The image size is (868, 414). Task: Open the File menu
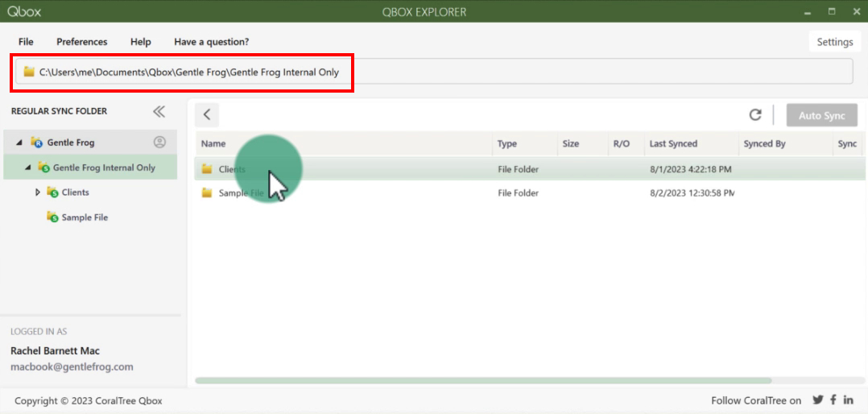pyautogui.click(x=26, y=42)
